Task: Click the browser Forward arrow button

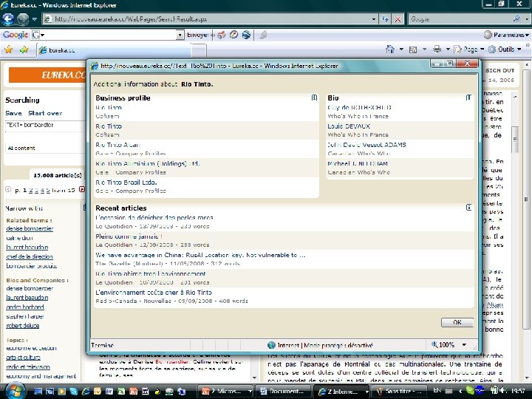Action: point(23,19)
